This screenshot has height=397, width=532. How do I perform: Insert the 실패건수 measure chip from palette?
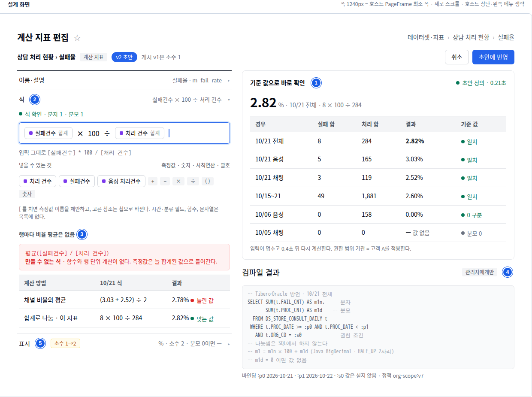[77, 181]
